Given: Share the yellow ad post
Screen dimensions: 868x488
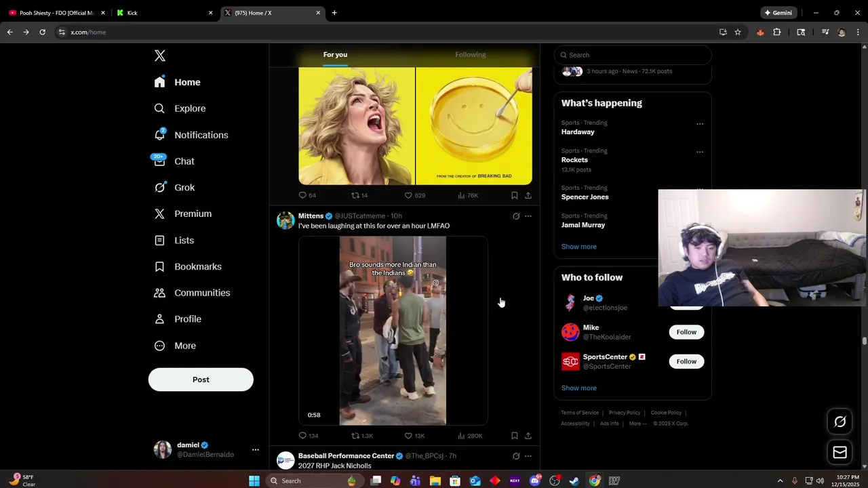Looking at the screenshot, I should coord(528,195).
